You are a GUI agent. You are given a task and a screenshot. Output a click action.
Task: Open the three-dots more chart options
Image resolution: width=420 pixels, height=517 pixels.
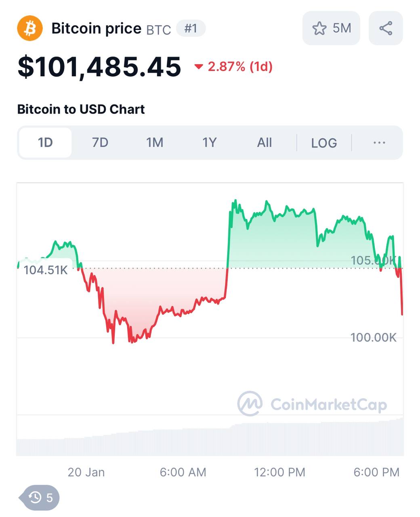click(379, 143)
